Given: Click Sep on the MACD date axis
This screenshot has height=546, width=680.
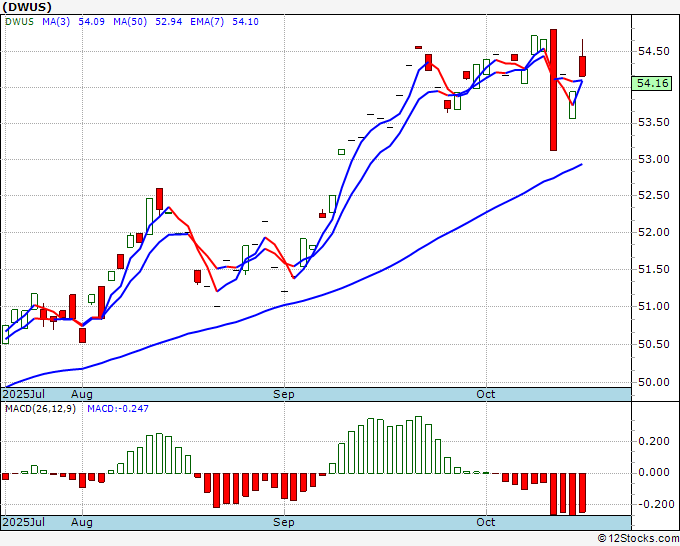Looking at the screenshot, I should point(284,522).
